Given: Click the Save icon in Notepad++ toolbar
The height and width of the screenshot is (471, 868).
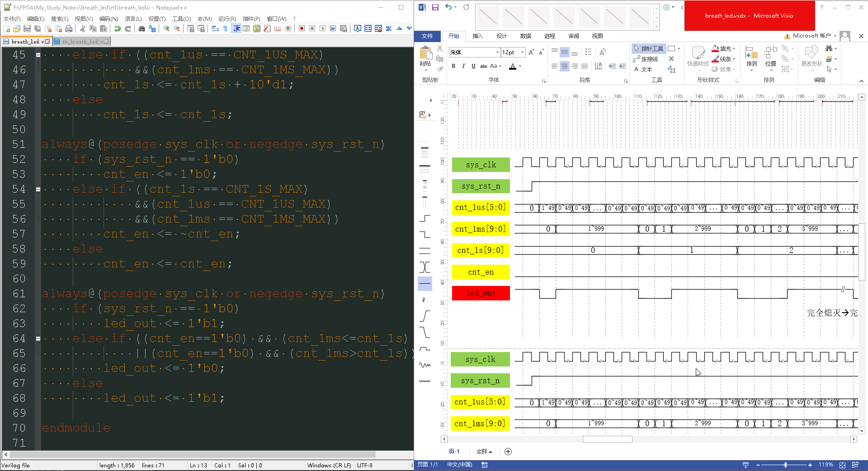Looking at the screenshot, I should point(27,29).
